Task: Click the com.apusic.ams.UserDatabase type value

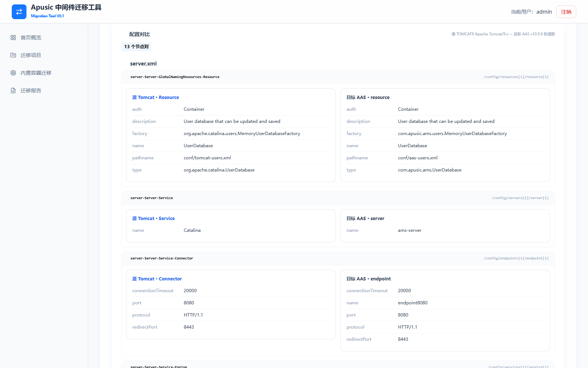Action: coord(430,170)
